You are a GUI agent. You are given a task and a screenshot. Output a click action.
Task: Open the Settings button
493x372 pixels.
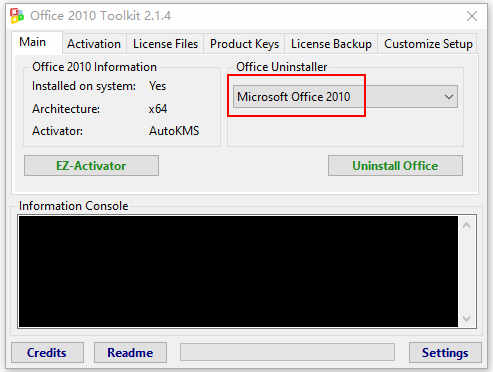[x=445, y=353]
